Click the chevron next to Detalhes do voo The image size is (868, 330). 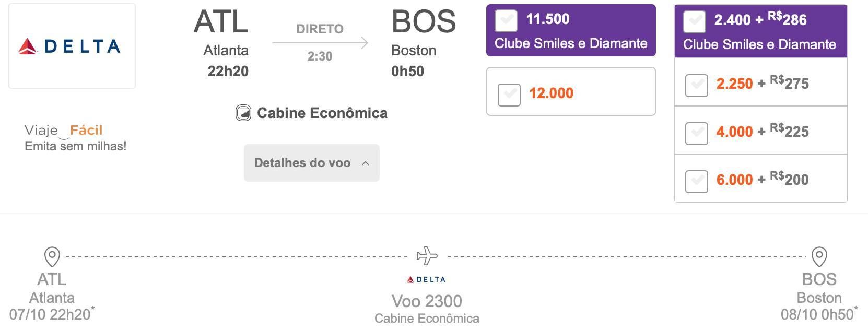point(366,163)
